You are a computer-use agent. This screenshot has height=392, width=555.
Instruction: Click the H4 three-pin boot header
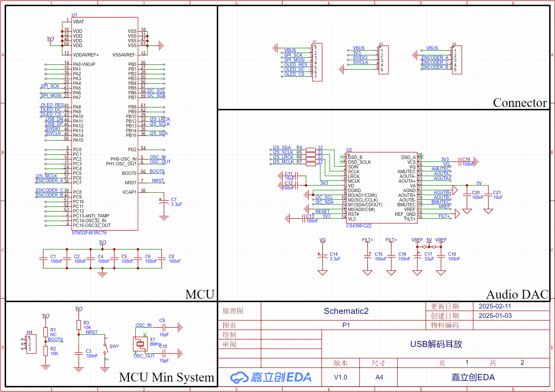tap(31, 344)
